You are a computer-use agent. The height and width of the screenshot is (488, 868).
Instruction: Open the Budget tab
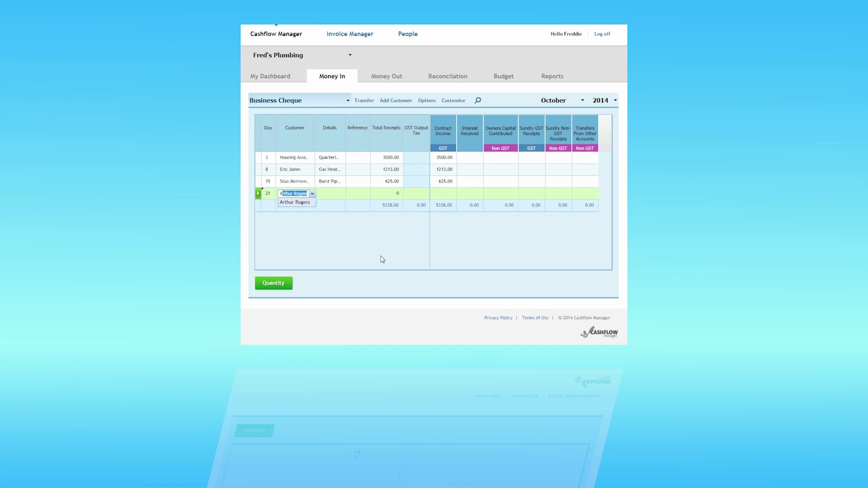click(503, 76)
